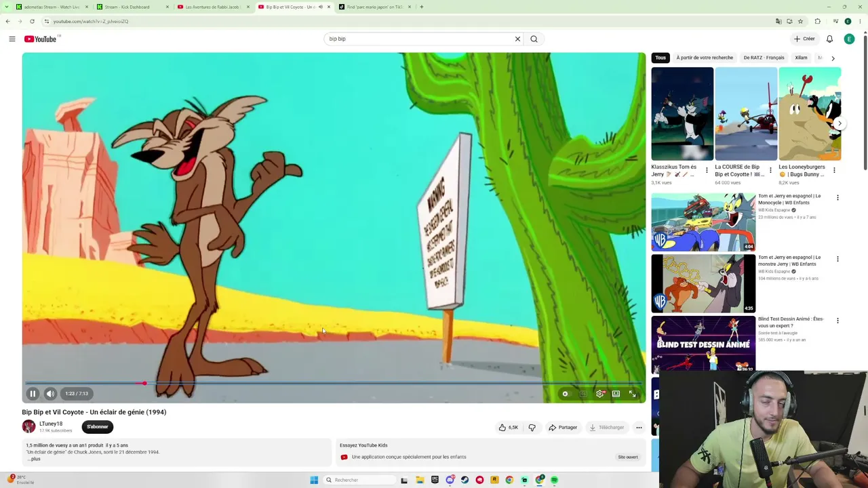Open options for 'Le Monocycle' video
Image resolution: width=868 pixels, height=488 pixels.
coord(837,198)
